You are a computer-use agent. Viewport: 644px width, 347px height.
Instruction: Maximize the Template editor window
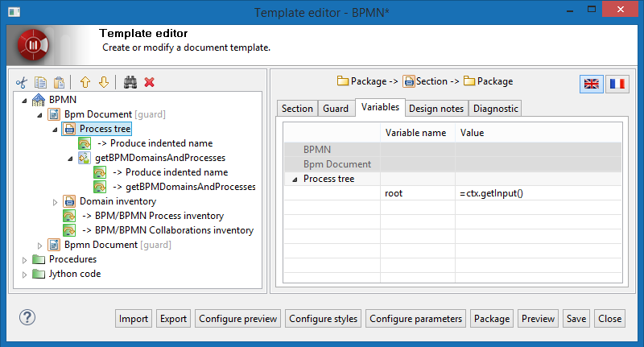tap(592, 10)
